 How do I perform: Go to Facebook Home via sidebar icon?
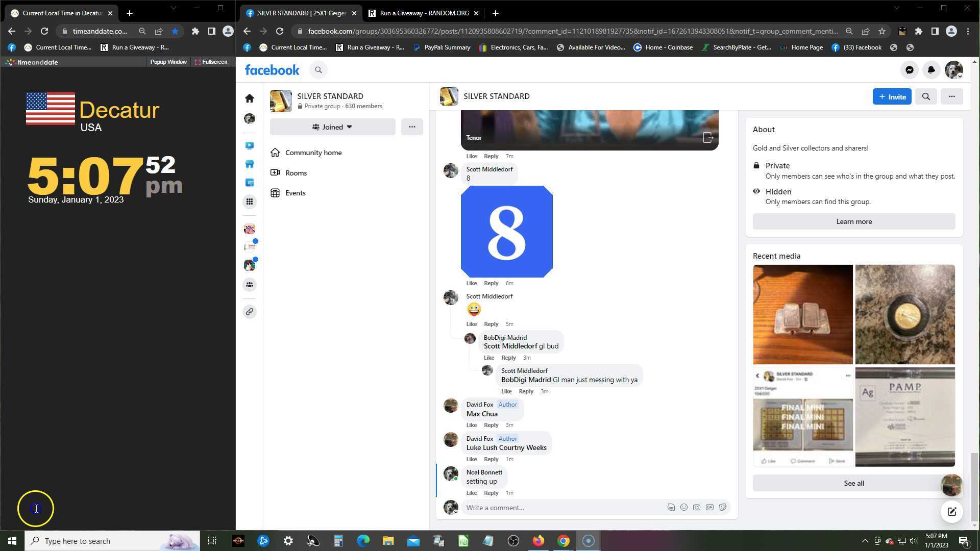point(250,98)
